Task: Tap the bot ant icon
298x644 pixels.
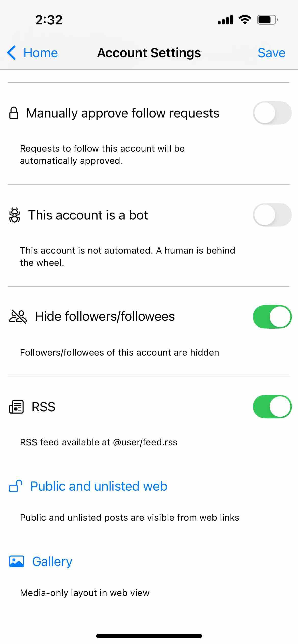Action: (x=15, y=215)
